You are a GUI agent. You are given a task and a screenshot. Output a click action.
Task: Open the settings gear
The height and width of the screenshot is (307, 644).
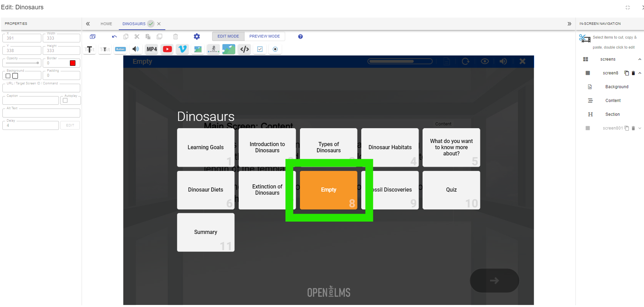coord(197,37)
